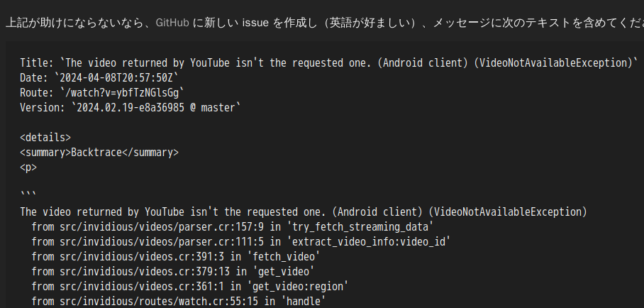Click the Title line in the error block
This screenshot has width=644, height=308.
329,63
